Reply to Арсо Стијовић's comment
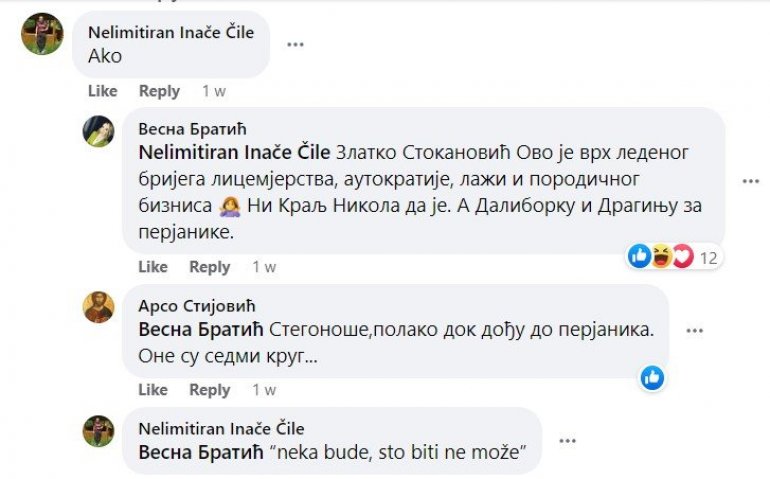This screenshot has width=770, height=479. [210, 390]
